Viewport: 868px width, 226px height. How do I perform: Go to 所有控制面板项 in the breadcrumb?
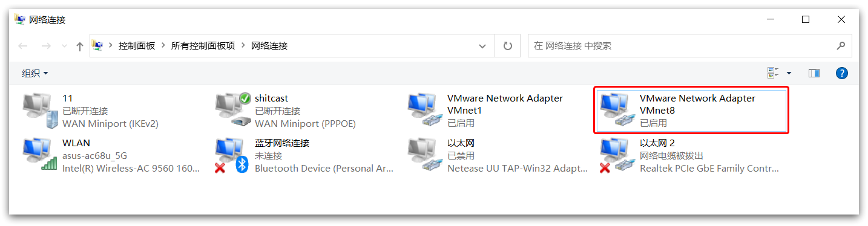point(203,46)
